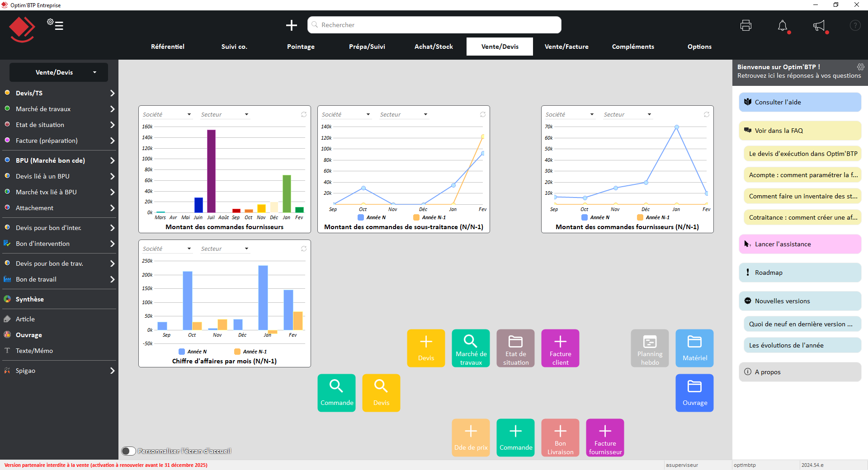Click Consulter l'aide button
Viewport: 868px width, 470px height.
pos(800,102)
